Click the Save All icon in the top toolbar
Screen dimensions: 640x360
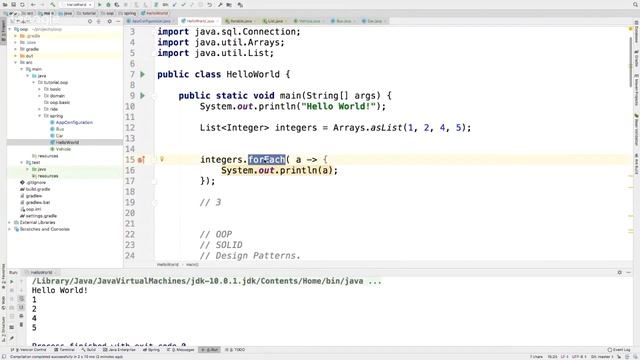pos(13,5)
